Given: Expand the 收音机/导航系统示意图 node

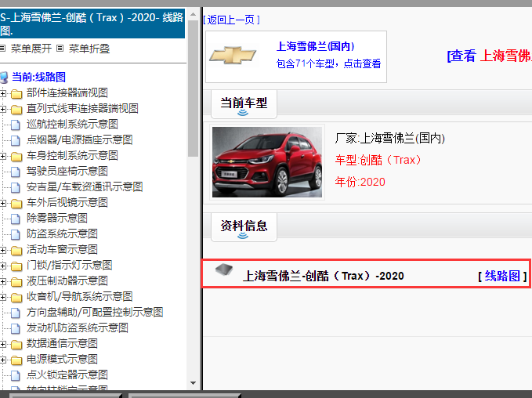Looking at the screenshot, I should 2,297.
